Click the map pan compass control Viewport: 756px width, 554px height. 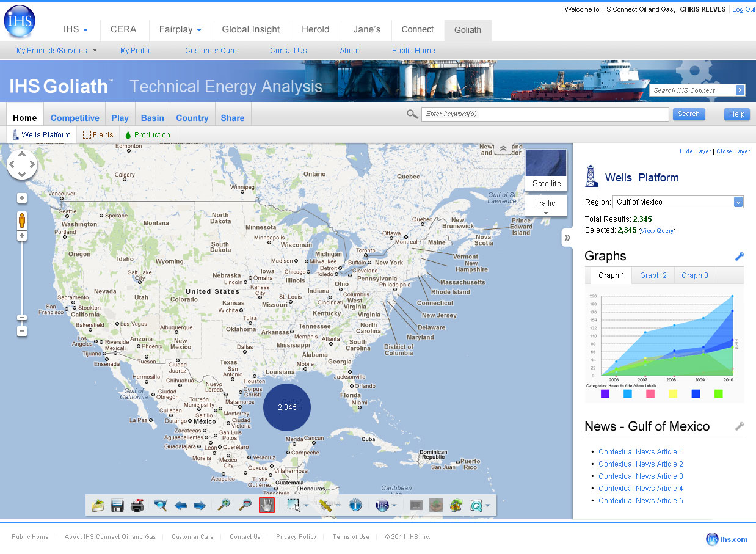pos(22,164)
